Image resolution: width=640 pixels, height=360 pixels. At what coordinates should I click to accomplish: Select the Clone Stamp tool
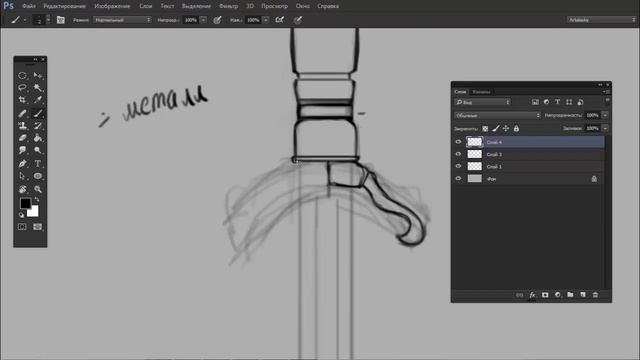pos(22,126)
